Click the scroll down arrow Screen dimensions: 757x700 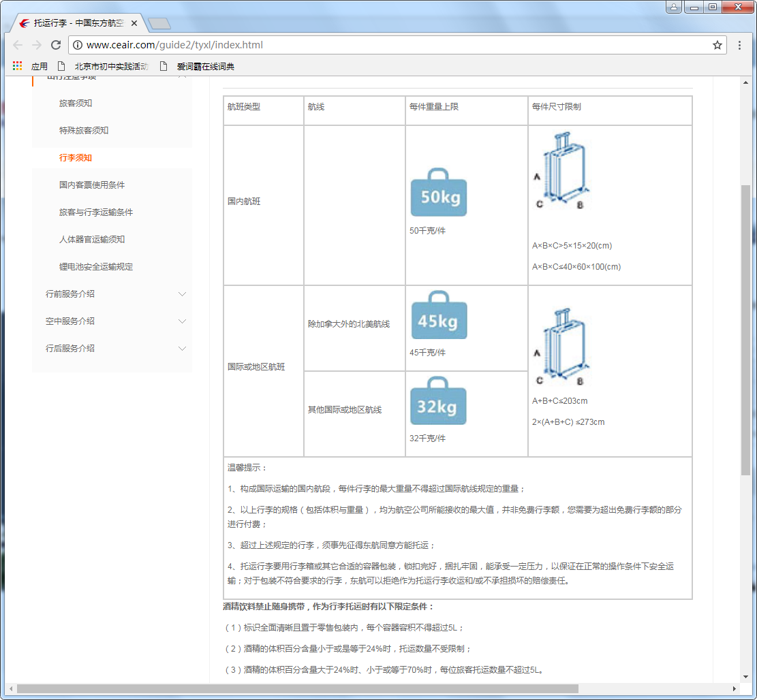click(746, 676)
